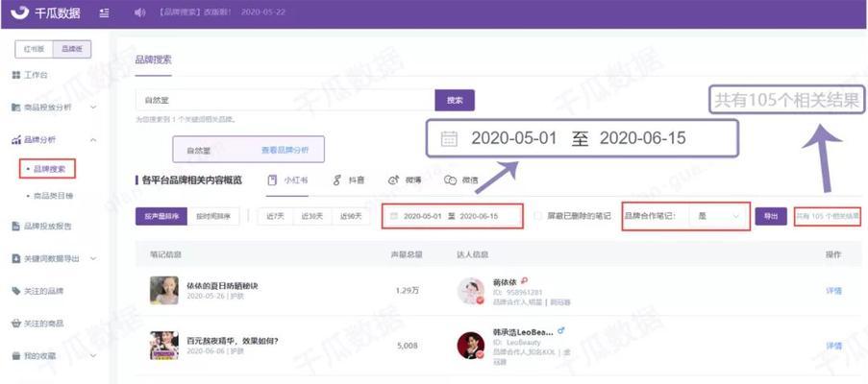Click the 品牌投放报告 document icon
Screen dimensions: 868x384
[x=16, y=226]
